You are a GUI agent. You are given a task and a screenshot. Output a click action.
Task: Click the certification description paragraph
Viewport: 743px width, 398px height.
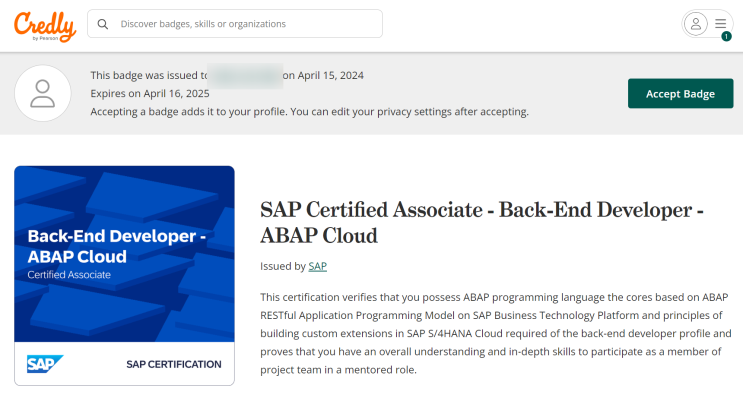495,334
